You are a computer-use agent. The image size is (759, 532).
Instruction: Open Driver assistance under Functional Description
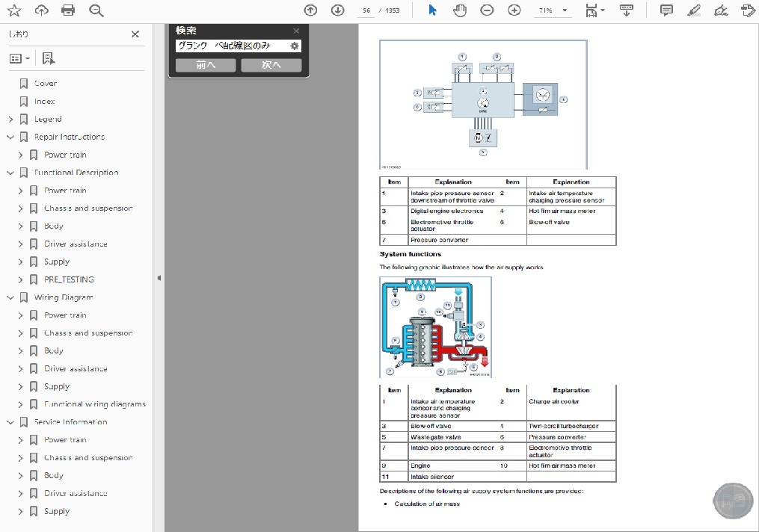76,244
